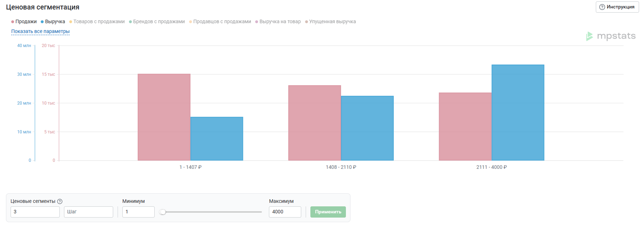This screenshot has width=644, height=226.
Task: Click the pink Продажи bar for 1408 - 2110 ₽
Action: tap(315, 123)
